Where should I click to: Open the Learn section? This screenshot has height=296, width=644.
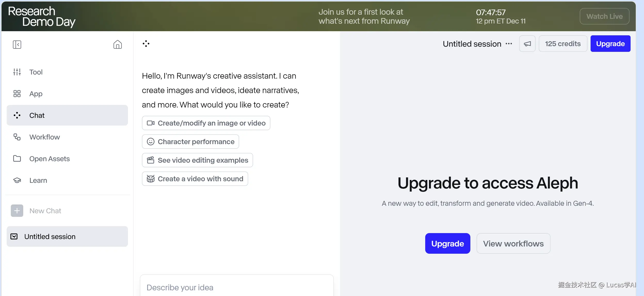(38, 180)
